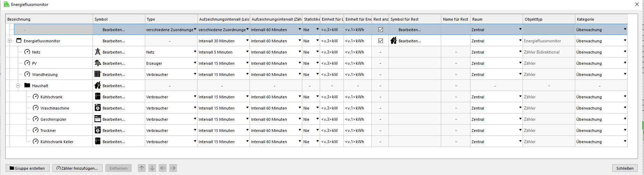
Task: Click Zähler hinzufügen button
Action: (77, 168)
